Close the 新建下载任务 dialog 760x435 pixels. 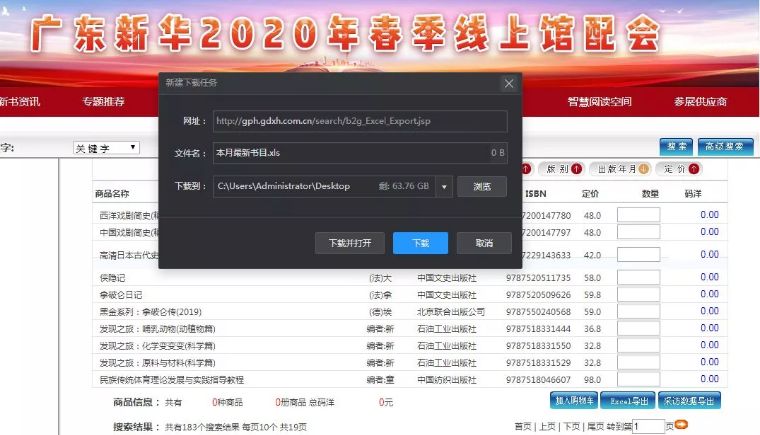(508, 83)
